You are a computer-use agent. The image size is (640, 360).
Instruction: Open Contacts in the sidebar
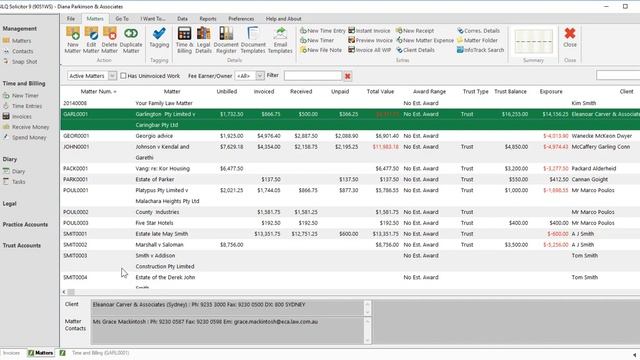pos(18,51)
